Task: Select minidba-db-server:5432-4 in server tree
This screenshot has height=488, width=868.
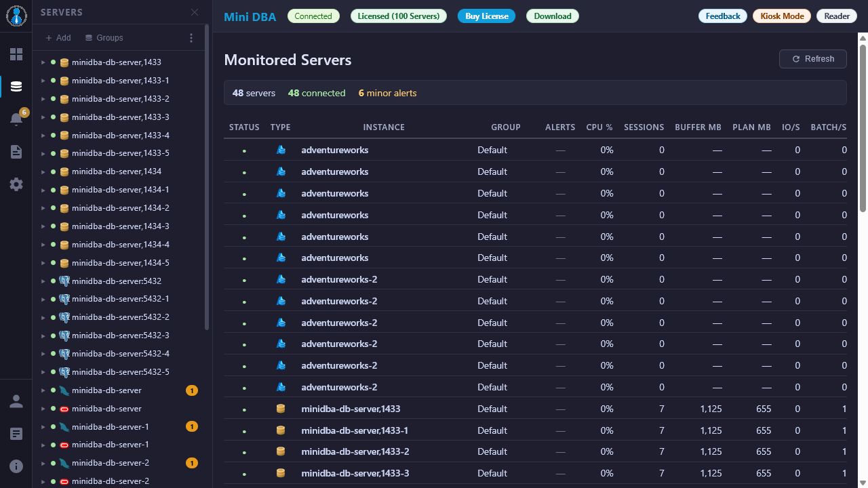Action: 121,354
